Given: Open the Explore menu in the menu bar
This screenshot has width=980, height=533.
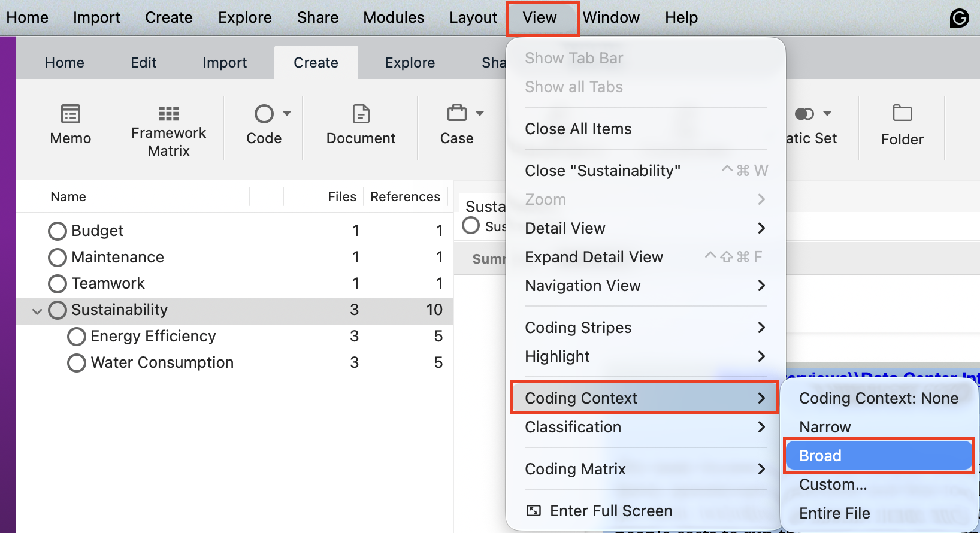Looking at the screenshot, I should pos(245,18).
